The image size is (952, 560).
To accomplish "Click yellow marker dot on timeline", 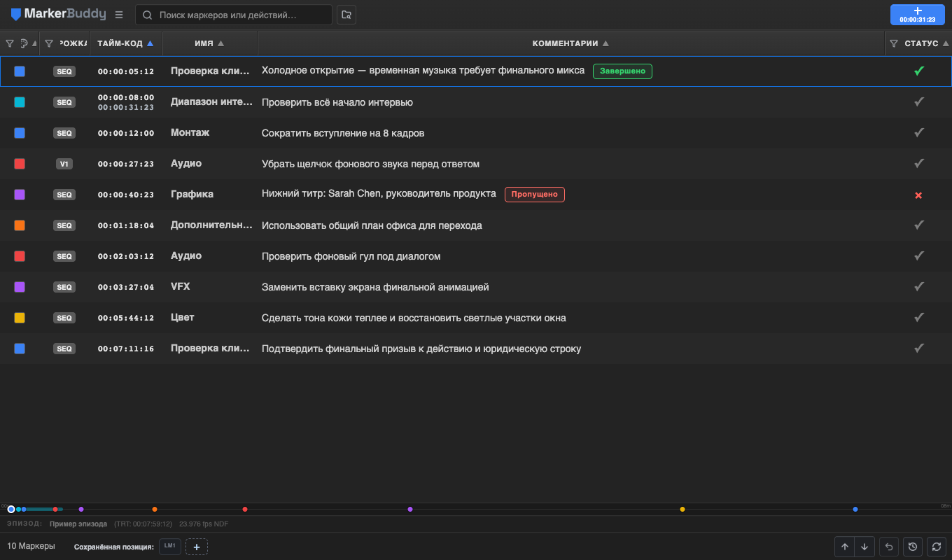I will pyautogui.click(x=682, y=509).
